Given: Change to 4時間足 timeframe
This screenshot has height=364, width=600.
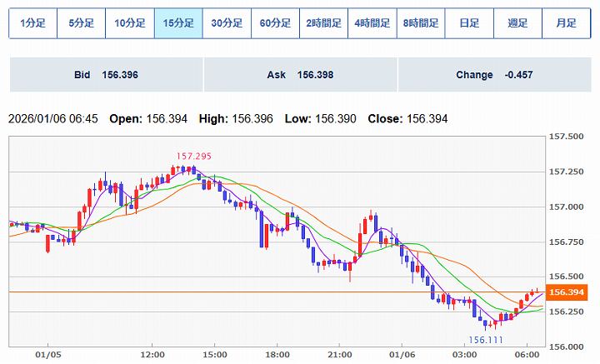Looking at the screenshot, I should point(372,23).
